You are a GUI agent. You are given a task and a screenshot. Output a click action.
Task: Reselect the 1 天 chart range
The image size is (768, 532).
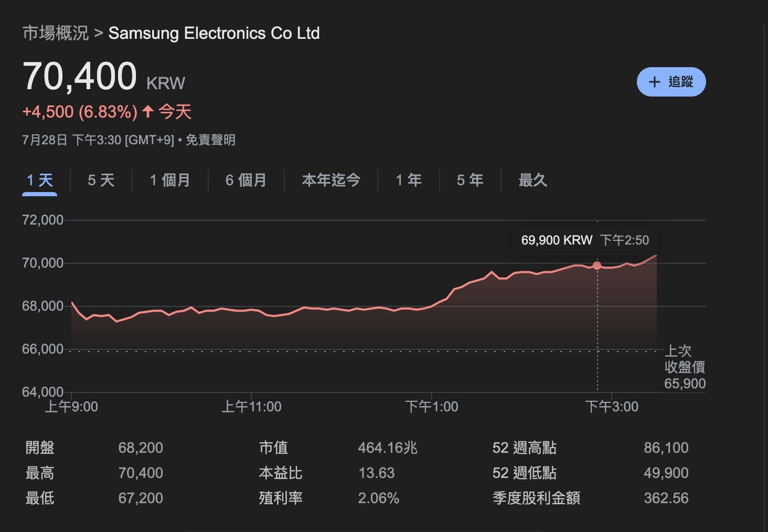coord(39,180)
